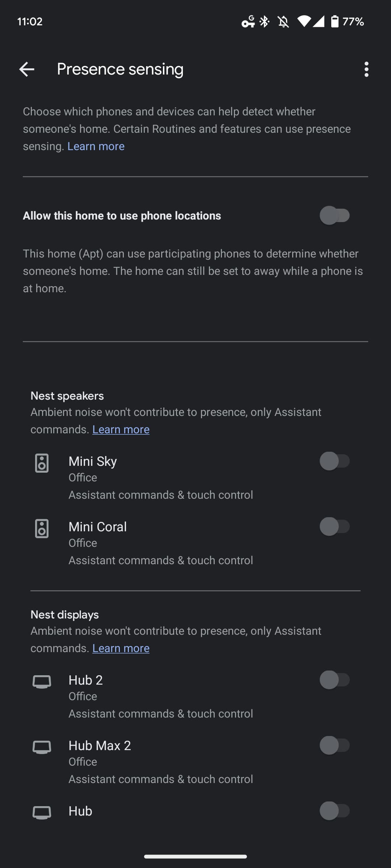Toggle presence sensing for Mini Coral

335,527
